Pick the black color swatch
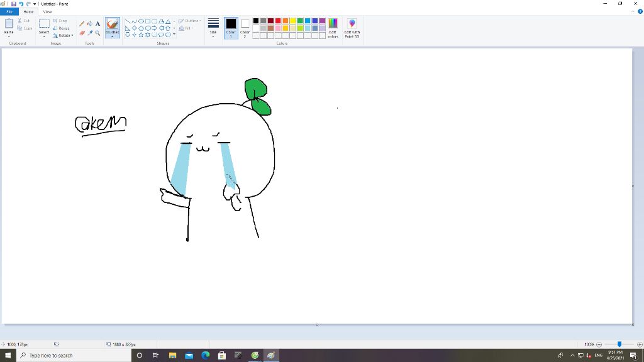This screenshot has height=362, width=644. (x=256, y=21)
